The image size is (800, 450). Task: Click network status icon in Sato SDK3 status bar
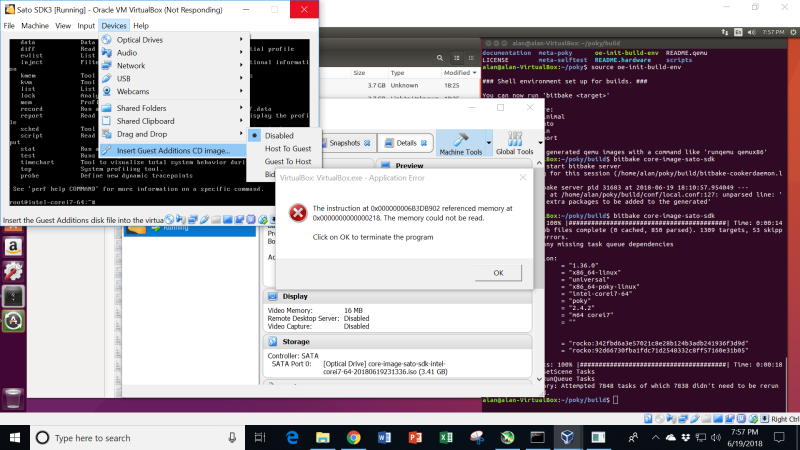(x=193, y=220)
